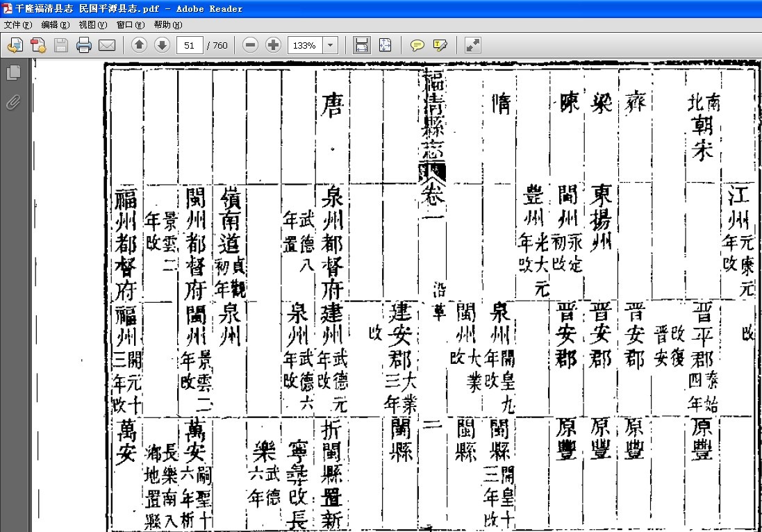This screenshot has height=532, width=762.
Task: Click the text 建安郡 in the document
Action: coord(401,336)
